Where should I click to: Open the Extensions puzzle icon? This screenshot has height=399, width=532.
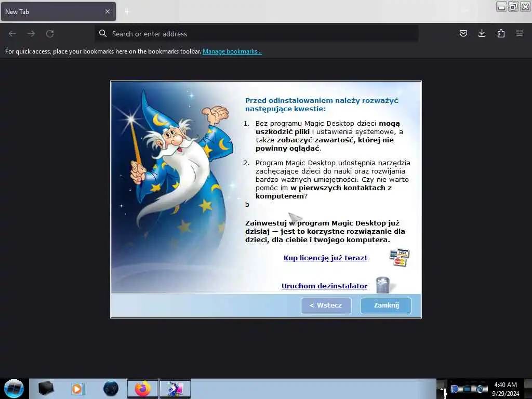coord(501,33)
